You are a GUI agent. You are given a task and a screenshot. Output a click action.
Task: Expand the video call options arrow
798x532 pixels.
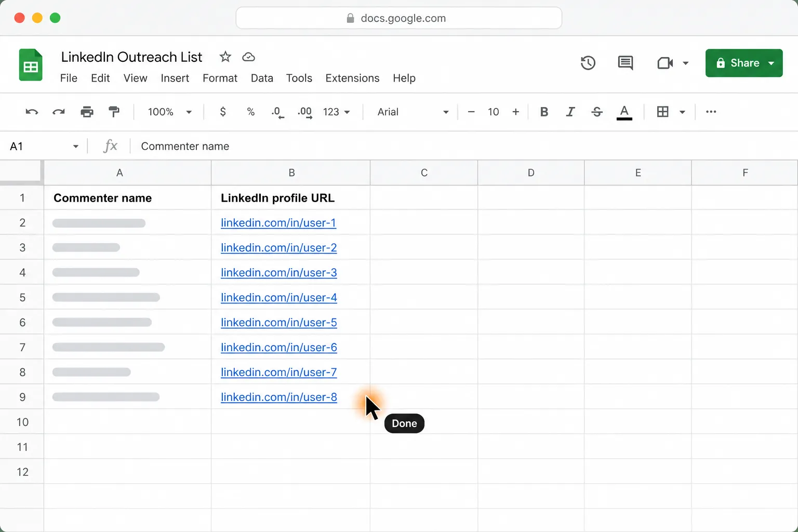point(686,63)
